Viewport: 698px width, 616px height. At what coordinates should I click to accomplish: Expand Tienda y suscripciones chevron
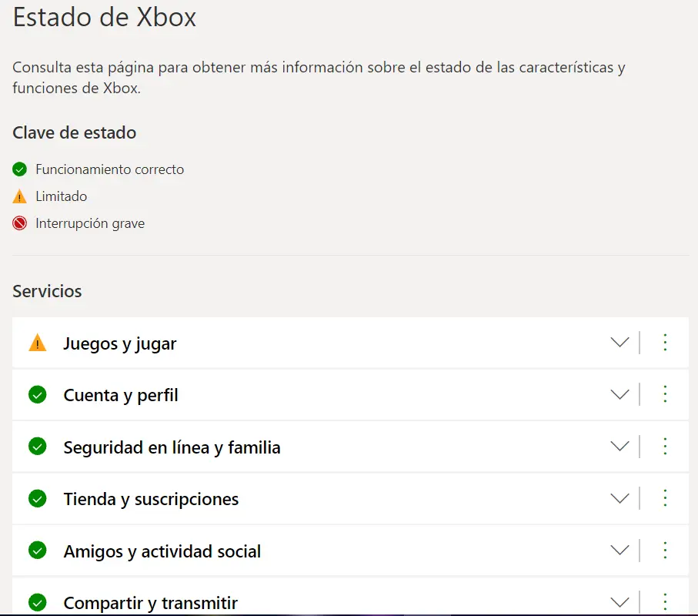tap(620, 498)
